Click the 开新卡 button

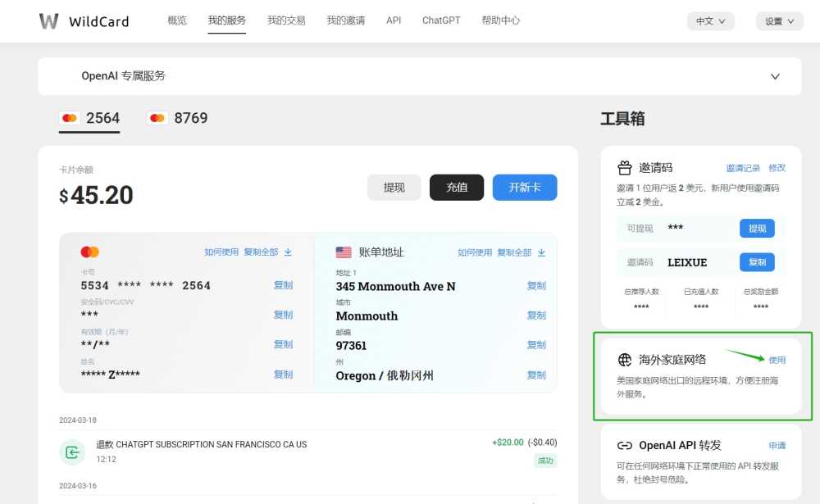point(524,187)
